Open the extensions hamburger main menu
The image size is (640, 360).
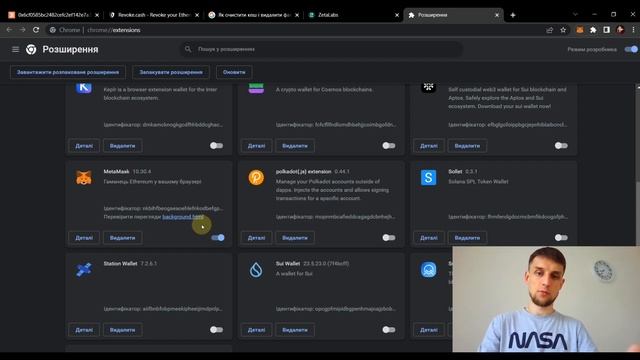pos(16,49)
